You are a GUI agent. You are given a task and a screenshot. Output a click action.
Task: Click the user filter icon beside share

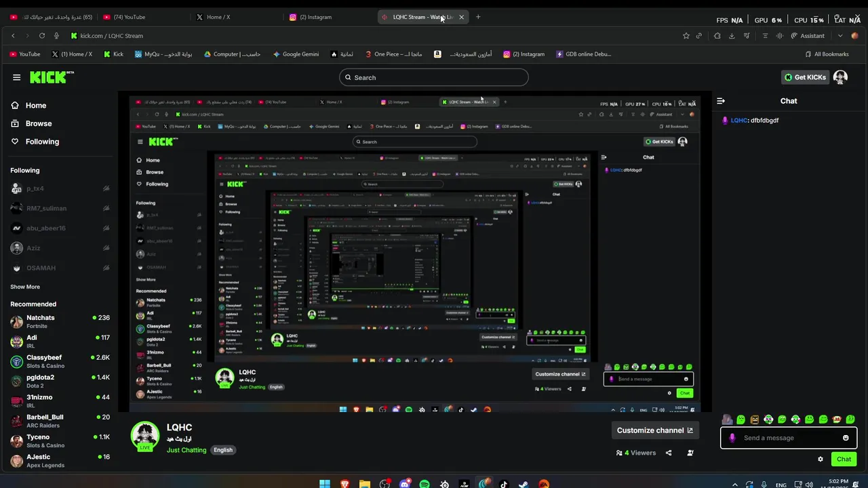point(690,453)
